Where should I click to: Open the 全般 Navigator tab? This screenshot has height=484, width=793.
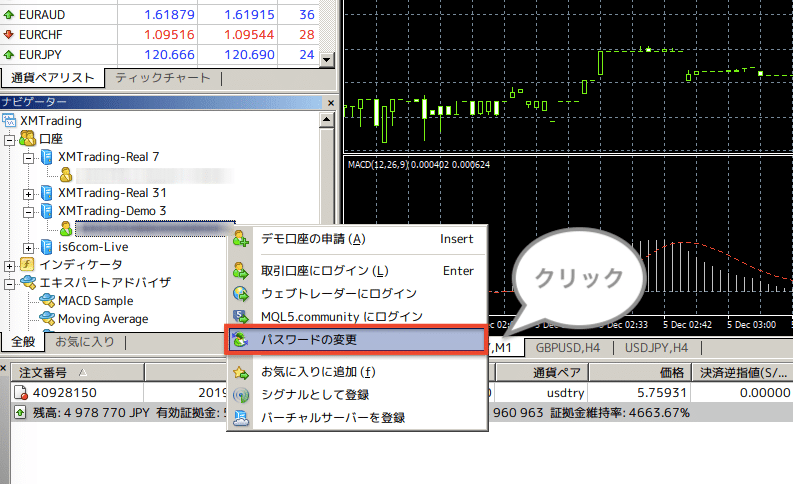(23, 342)
